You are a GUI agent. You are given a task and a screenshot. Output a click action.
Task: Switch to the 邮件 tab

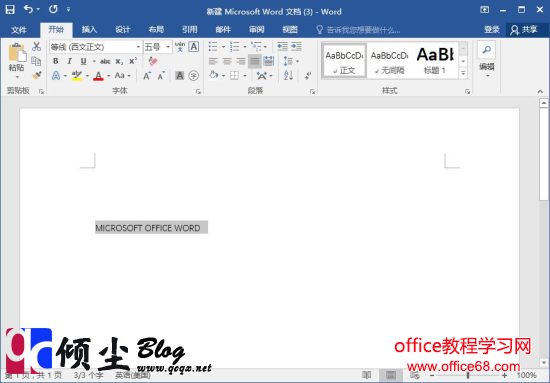click(x=223, y=30)
